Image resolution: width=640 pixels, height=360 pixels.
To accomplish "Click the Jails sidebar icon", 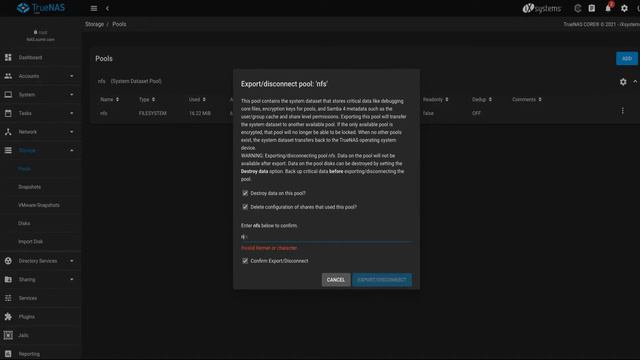I will click(8, 335).
